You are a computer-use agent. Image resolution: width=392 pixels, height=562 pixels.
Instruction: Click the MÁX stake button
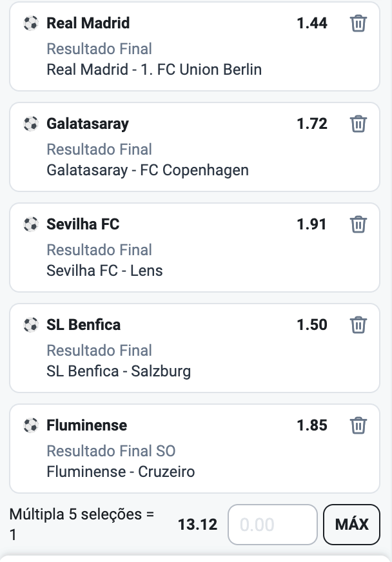tap(351, 525)
